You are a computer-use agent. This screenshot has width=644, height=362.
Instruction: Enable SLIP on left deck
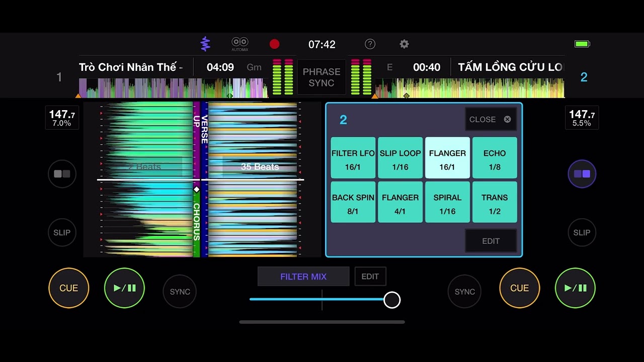[x=62, y=232]
